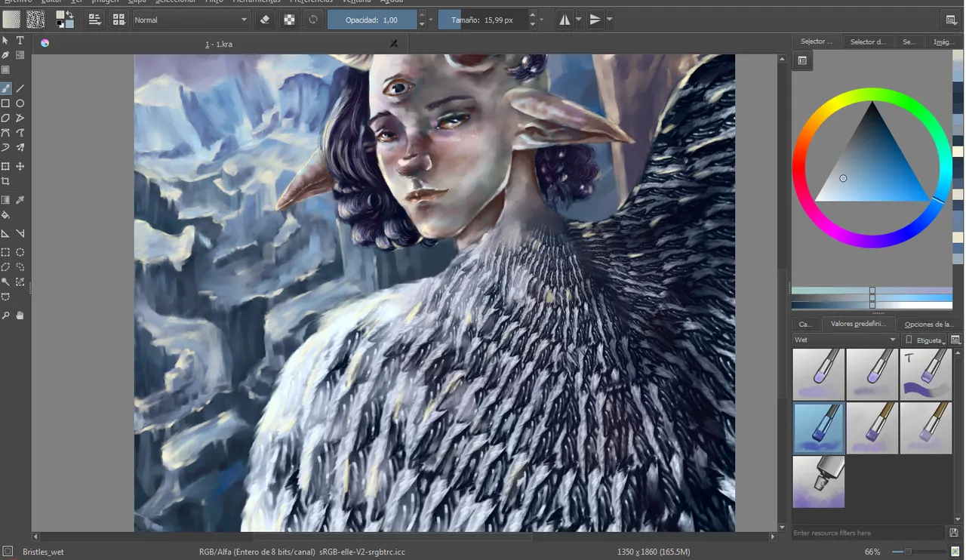Screen dimensions: 966x560
Task: Switch to 'Valores predefini...' tab
Action: (858, 324)
